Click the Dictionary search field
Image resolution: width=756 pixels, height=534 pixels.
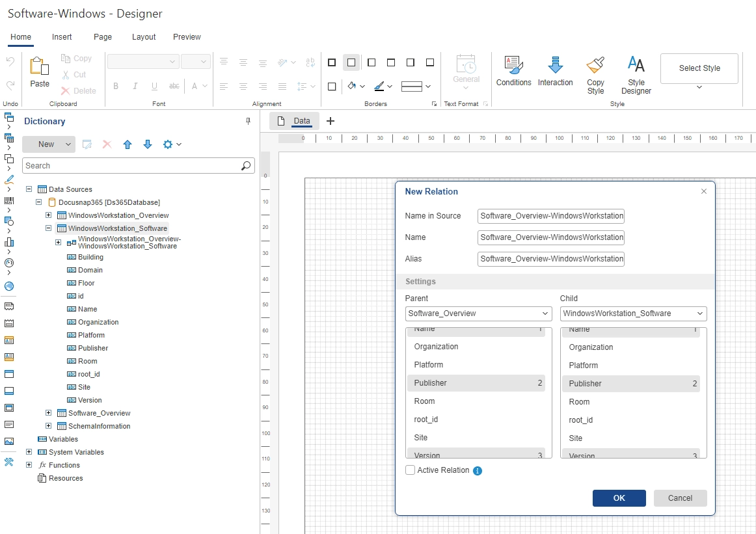point(131,166)
